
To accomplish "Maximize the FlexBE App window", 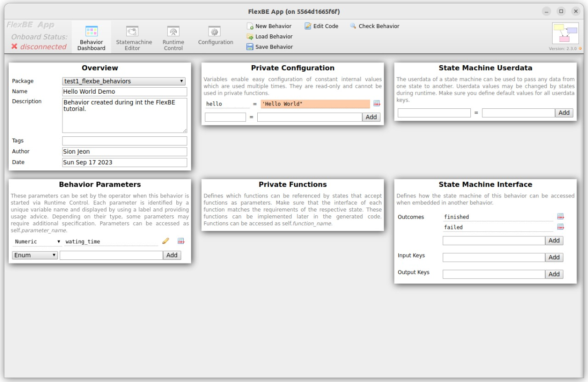I will 561,11.
